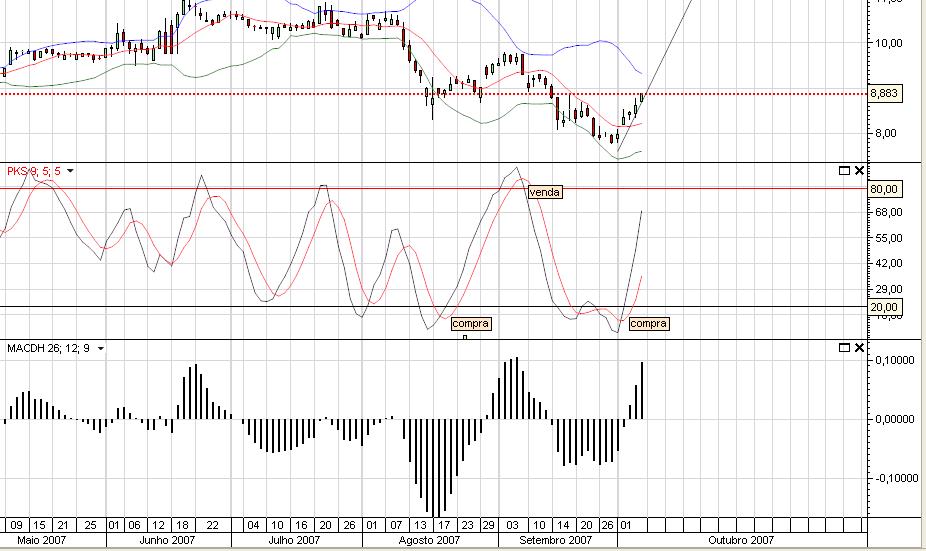This screenshot has width=926, height=551.
Task: Click the 'compra' label near August 23
Action: 471,324
